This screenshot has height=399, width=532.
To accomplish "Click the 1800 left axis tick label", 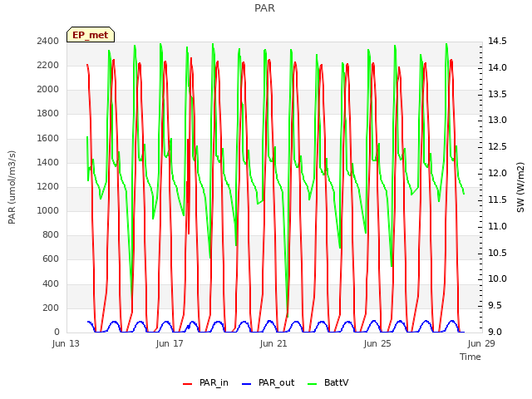I will tap(48, 114).
